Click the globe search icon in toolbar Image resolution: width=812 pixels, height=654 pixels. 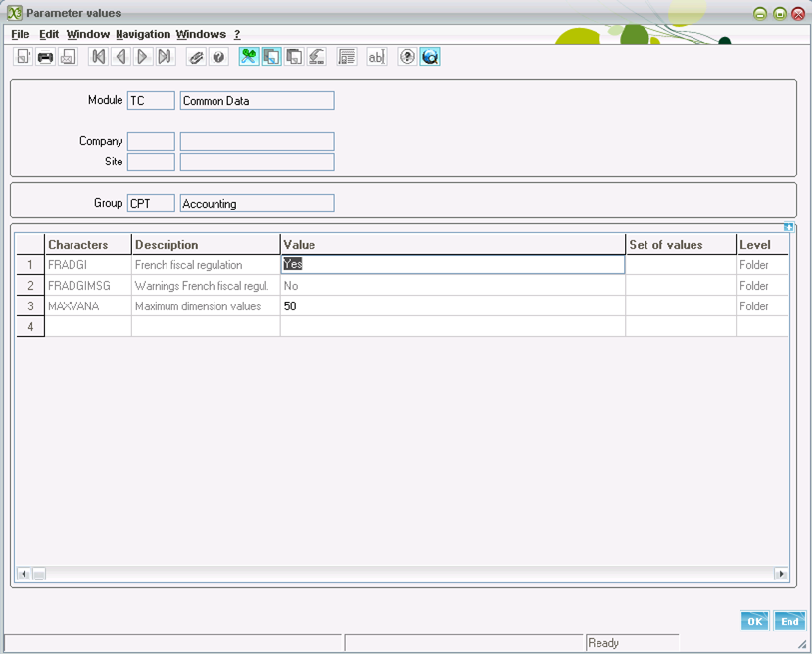tap(430, 57)
